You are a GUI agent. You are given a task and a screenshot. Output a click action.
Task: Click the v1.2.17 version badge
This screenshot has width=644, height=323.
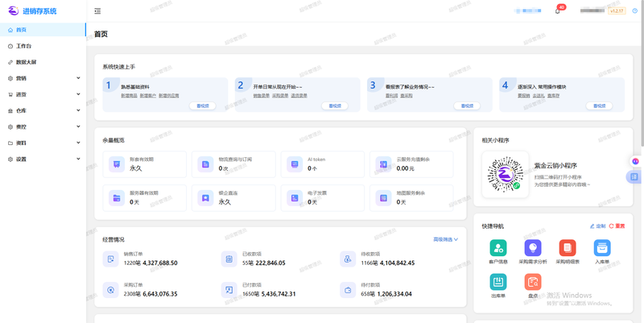click(617, 11)
